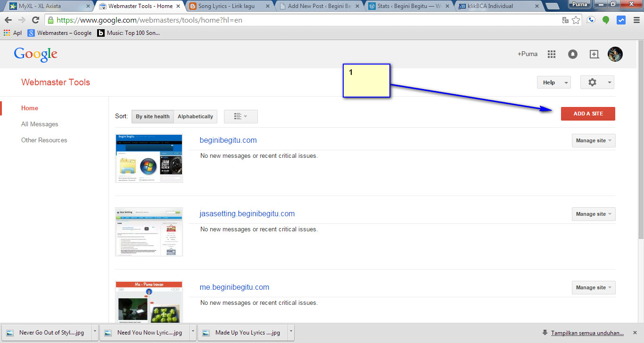The width and height of the screenshot is (644, 343).
Task: Click the ADD A SITE button
Action: tap(588, 114)
